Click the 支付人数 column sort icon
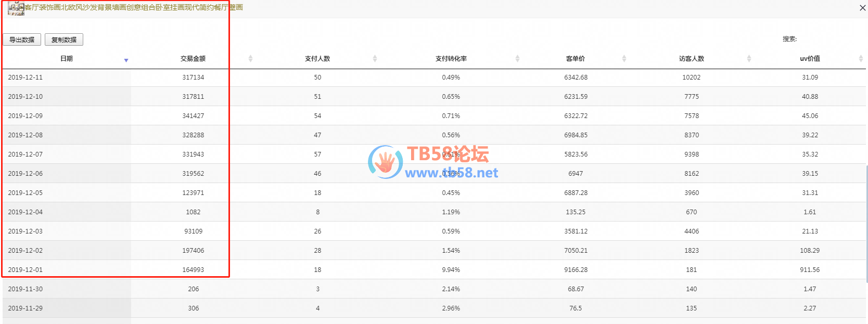Image resolution: width=868 pixels, height=324 pixels. point(375,59)
